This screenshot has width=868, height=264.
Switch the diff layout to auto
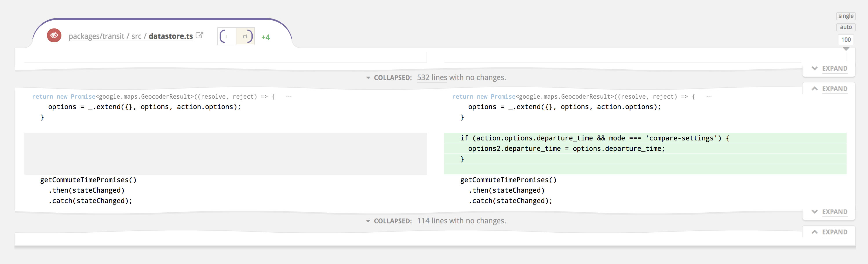(846, 27)
